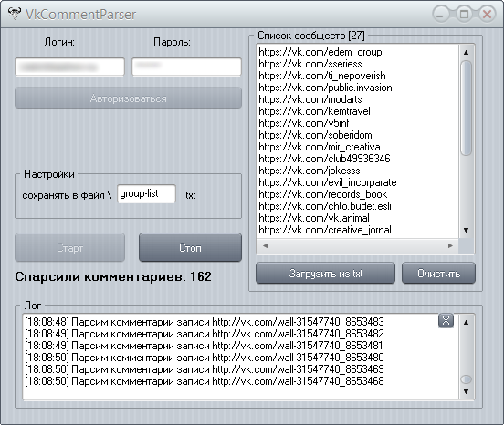This screenshot has width=504, height=425.
Task: Click right arrow of community list horizontal scrollbar
Action: coord(450,245)
